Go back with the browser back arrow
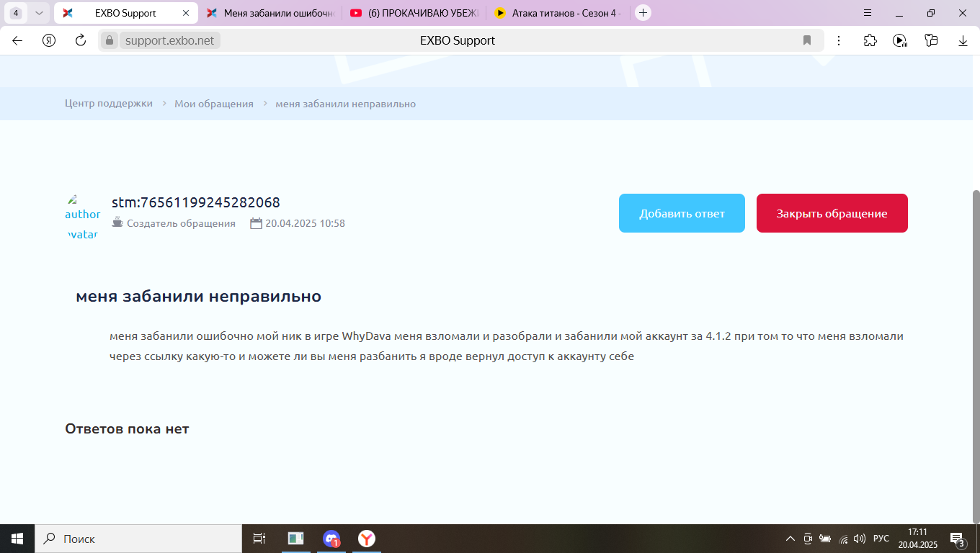This screenshot has width=980, height=553. click(x=17, y=41)
